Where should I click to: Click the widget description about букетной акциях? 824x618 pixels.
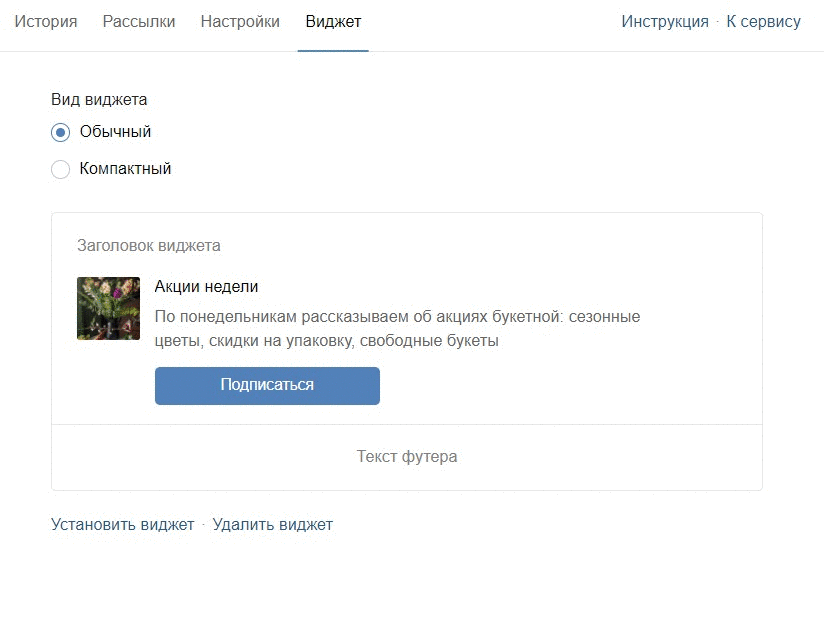click(x=397, y=328)
